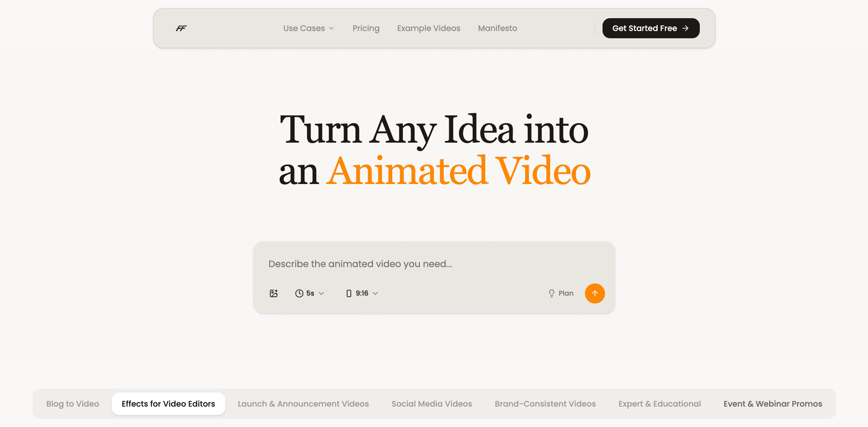Read the Manifesto
Viewport: 868px width, 427px height.
[497, 28]
